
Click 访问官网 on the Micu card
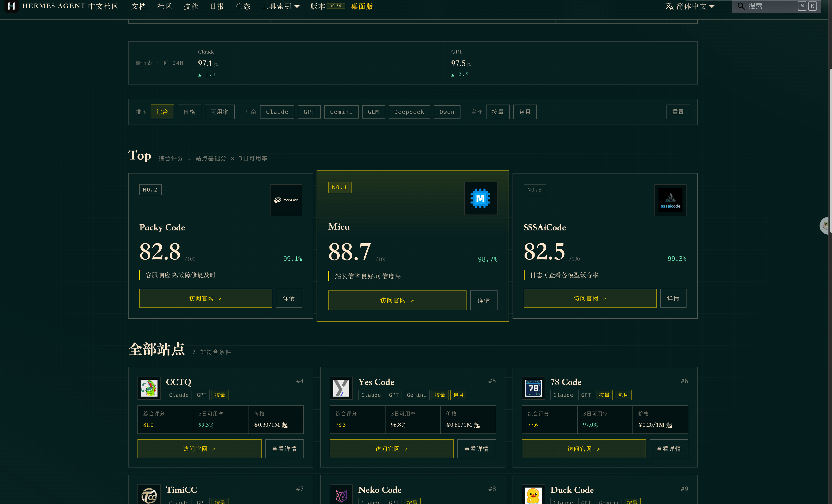pos(397,300)
